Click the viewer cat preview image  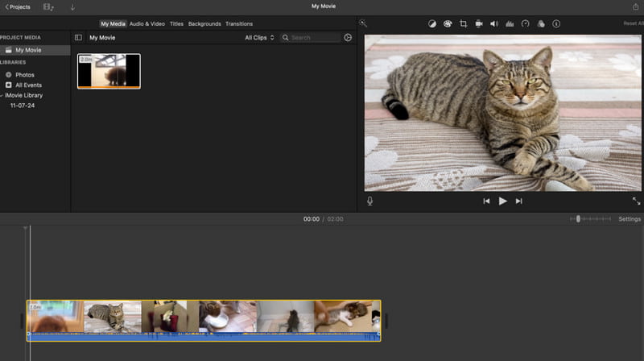pyautogui.click(x=502, y=113)
